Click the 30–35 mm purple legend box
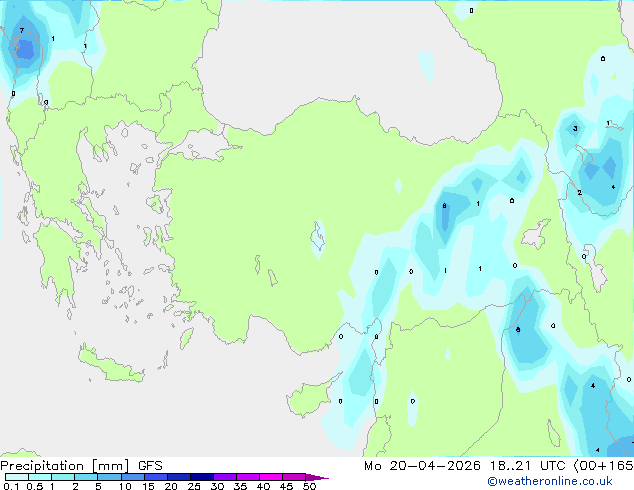Screen dimensions: 634x490 point(225,477)
